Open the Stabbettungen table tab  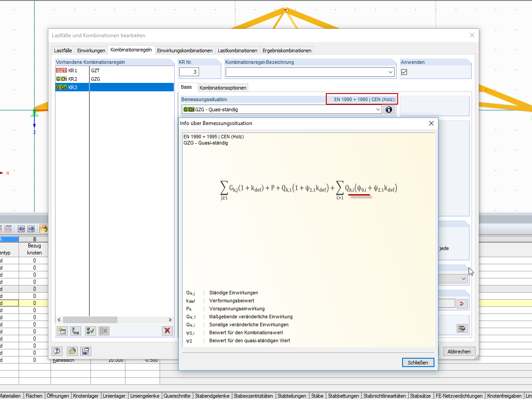(344, 396)
